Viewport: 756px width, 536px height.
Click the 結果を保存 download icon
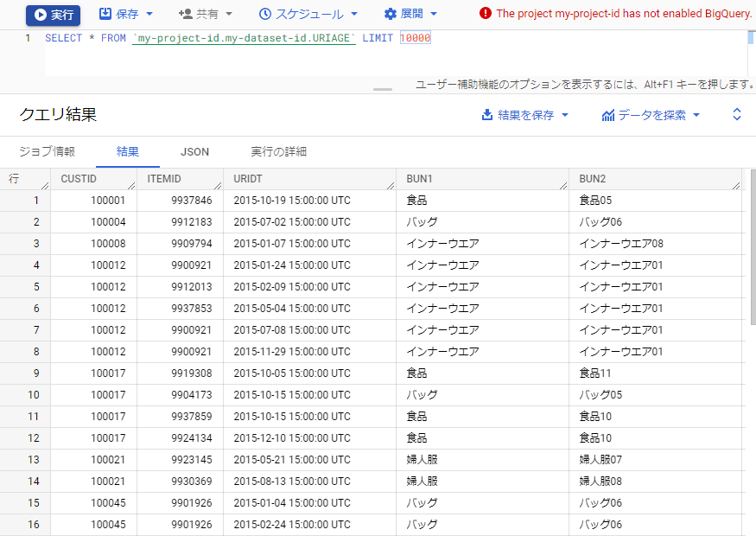click(487, 115)
